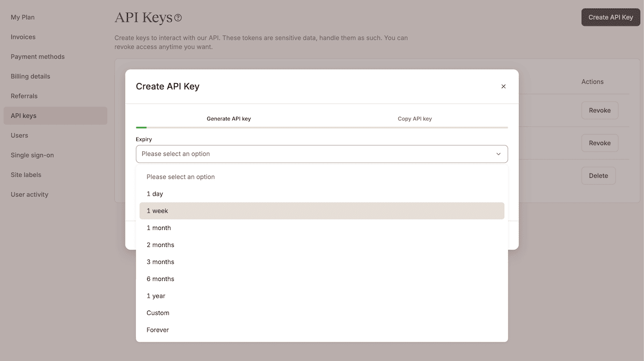Select API keys sidebar item
The width and height of the screenshot is (644, 361).
click(55, 116)
